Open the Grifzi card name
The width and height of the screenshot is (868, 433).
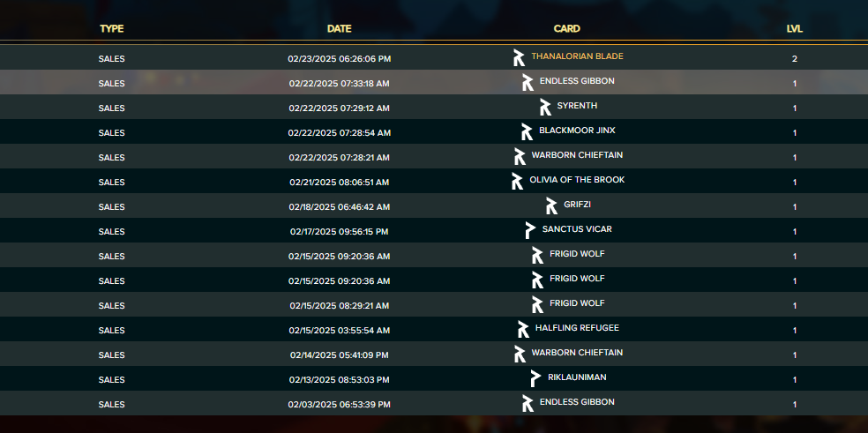point(578,205)
